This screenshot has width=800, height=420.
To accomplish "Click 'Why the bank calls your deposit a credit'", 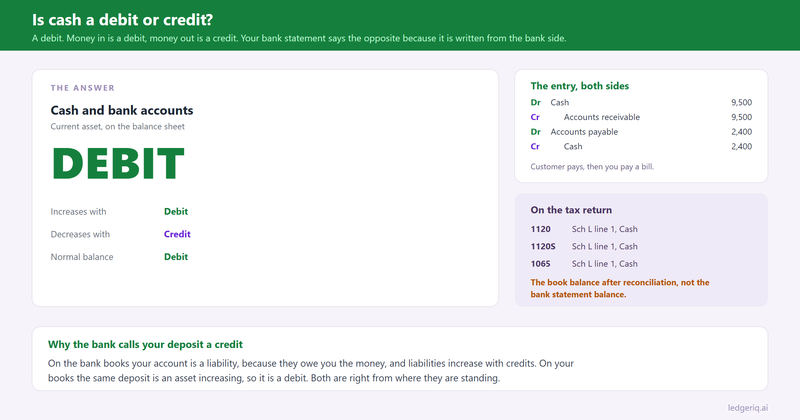I will 145,344.
